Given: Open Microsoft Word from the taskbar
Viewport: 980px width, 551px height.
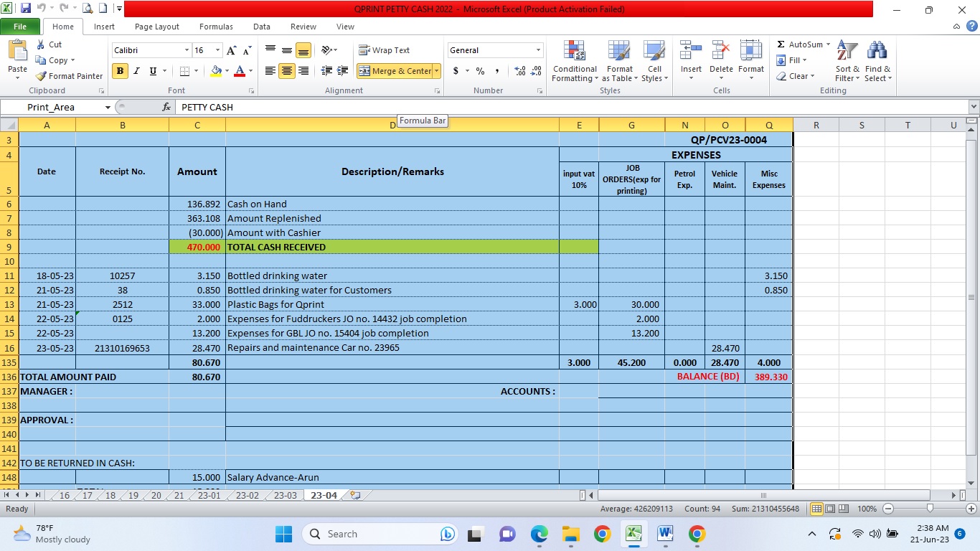Looking at the screenshot, I should [x=665, y=534].
